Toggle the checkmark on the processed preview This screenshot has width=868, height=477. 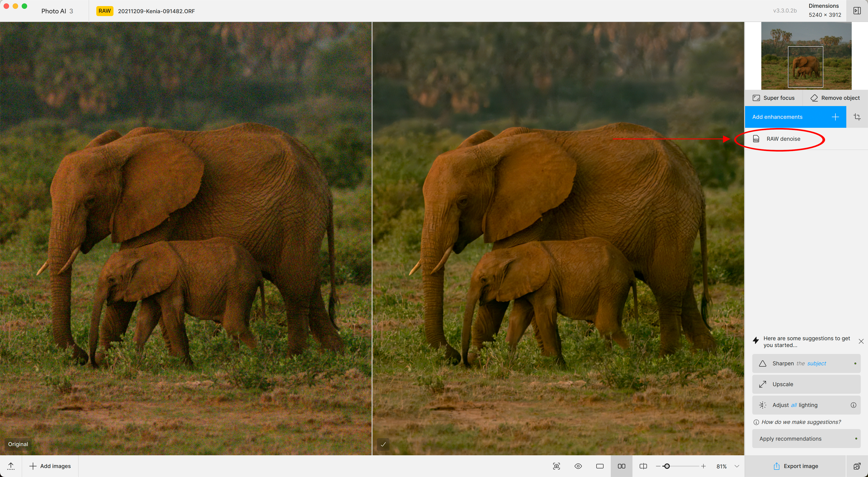pos(383,444)
